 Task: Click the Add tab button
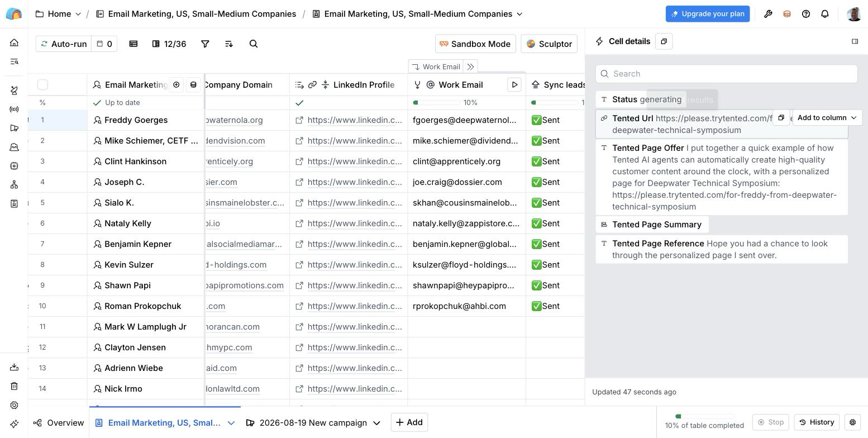click(409, 422)
